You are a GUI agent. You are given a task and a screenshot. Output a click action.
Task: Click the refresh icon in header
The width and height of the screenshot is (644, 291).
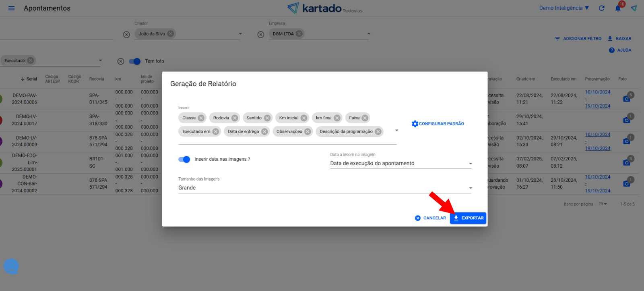tap(601, 8)
